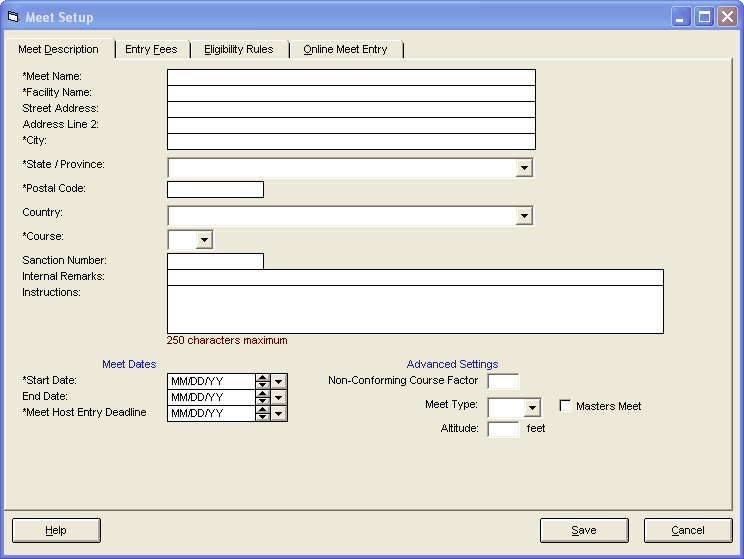Click the Save button
744x559 pixels.
pos(584,530)
